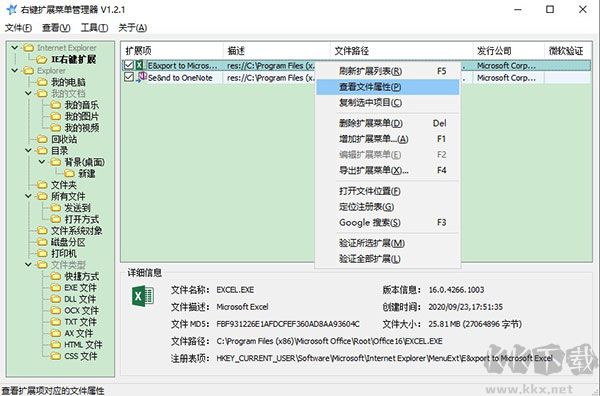Screen dimensions: 600x396
Task: Collapse the 文件类型 tree node
Action: pos(28,265)
